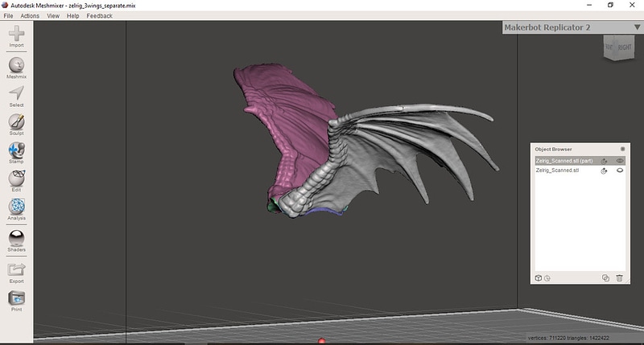Click vertices and triangles count status text

568,338
